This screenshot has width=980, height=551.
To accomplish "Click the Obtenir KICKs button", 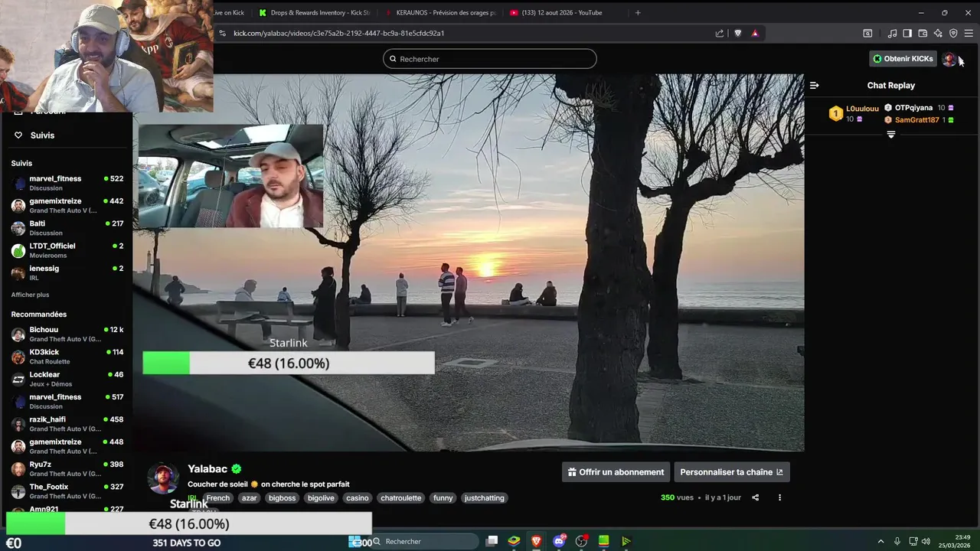I will 903,59.
